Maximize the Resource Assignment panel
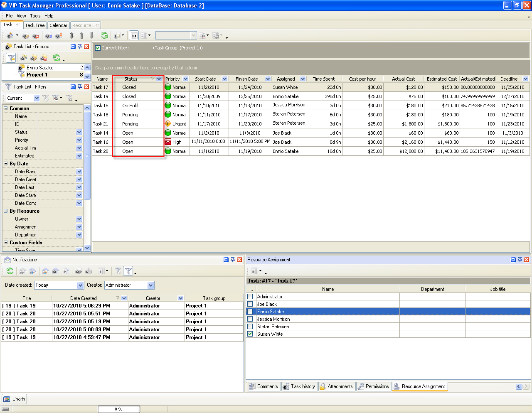Screen dimensions: 532x413 pyautogui.click(x=513, y=260)
